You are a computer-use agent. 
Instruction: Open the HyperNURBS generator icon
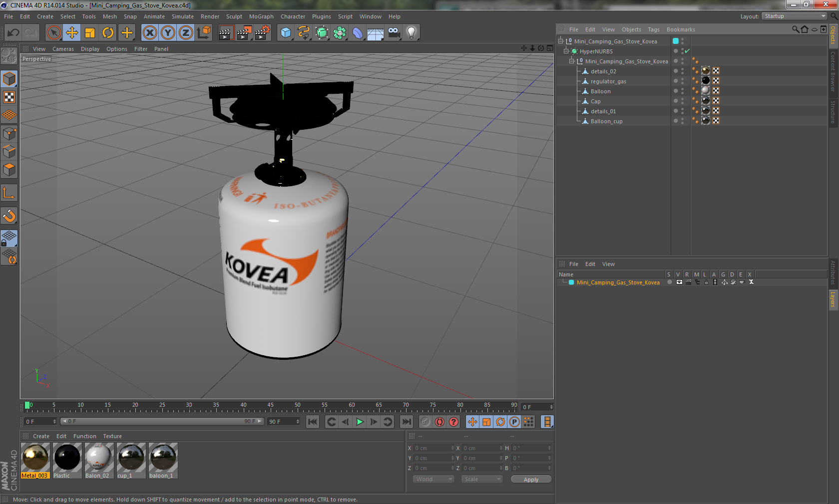322,33
